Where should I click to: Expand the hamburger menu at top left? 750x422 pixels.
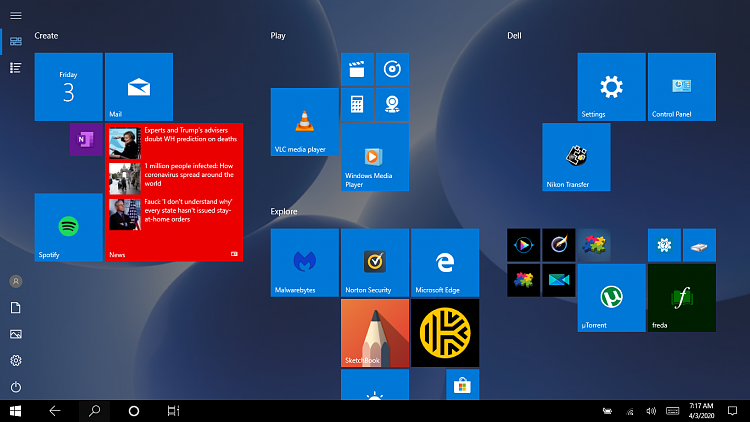click(16, 16)
